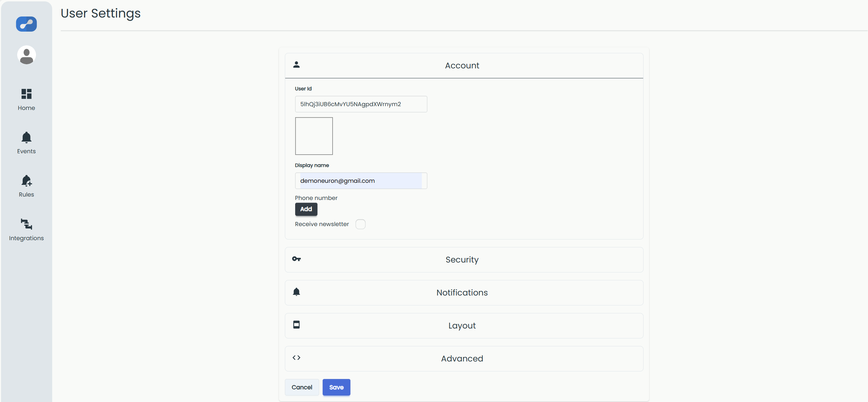Viewport: 868px width, 402px height.
Task: Click the blue Save button
Action: click(336, 387)
